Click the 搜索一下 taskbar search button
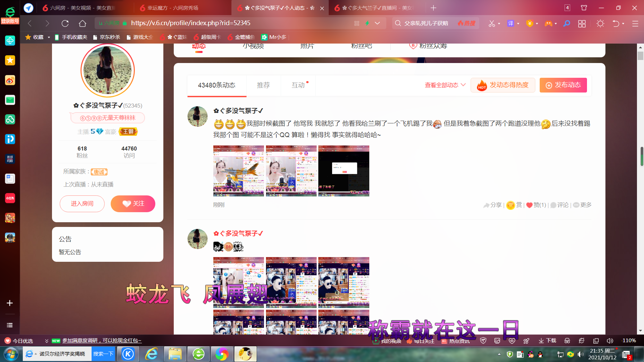 [103, 354]
